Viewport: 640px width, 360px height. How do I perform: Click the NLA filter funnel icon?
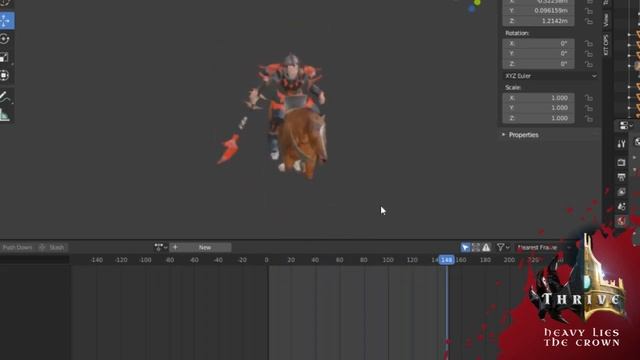pos(500,247)
